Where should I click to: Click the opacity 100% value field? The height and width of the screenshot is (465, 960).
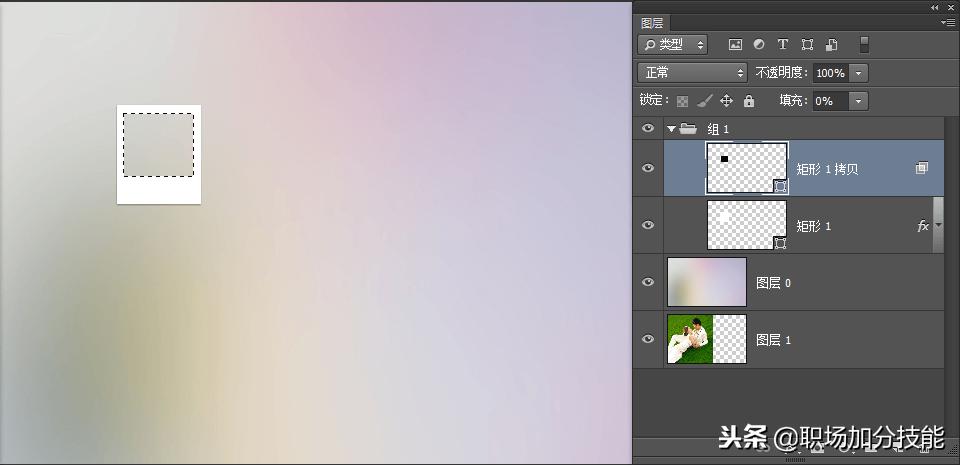[830, 73]
